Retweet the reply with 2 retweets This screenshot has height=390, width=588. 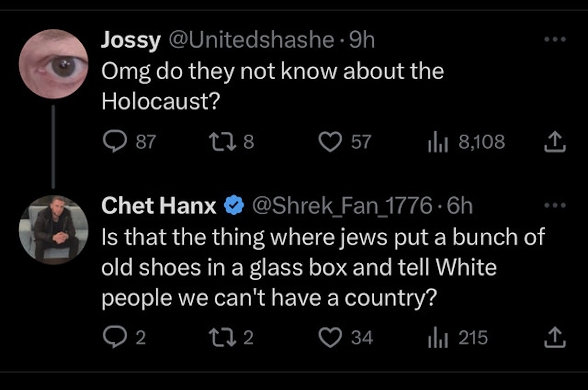click(222, 337)
